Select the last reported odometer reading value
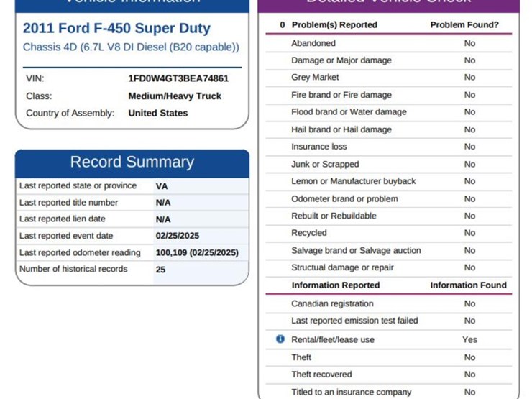The height and width of the screenshot is (399, 532). 197,252
